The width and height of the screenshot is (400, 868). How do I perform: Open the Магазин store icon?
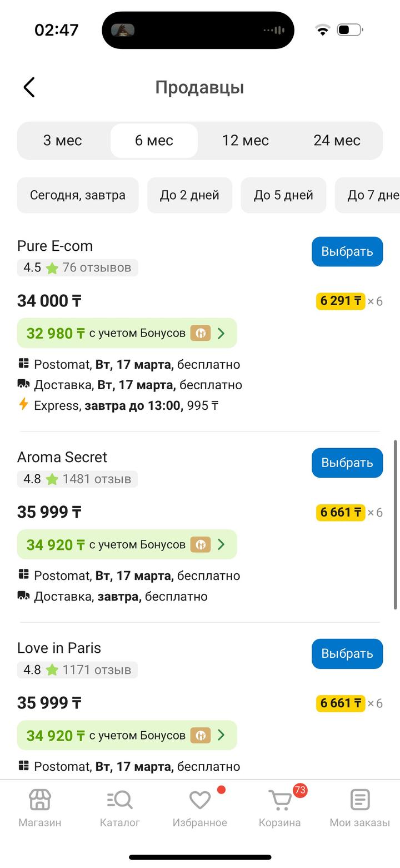pos(40,801)
